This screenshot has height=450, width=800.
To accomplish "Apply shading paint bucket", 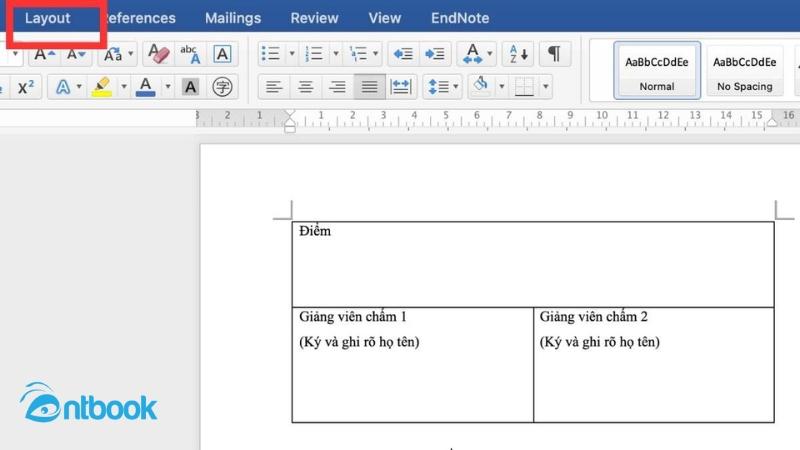I will click(x=481, y=85).
